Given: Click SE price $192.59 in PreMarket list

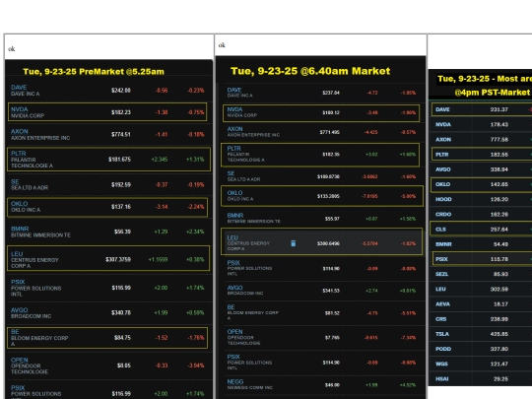Looking at the screenshot, I should 121,185.
